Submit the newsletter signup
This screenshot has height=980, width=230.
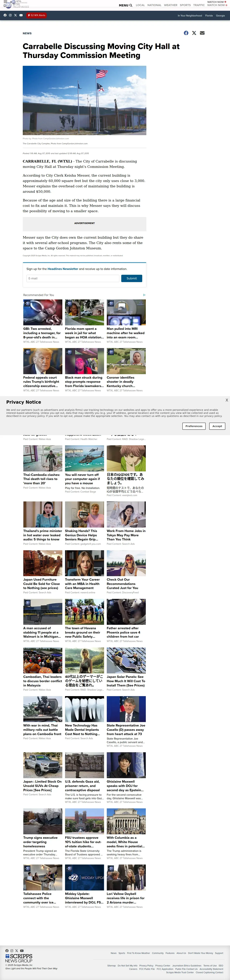tap(132, 279)
